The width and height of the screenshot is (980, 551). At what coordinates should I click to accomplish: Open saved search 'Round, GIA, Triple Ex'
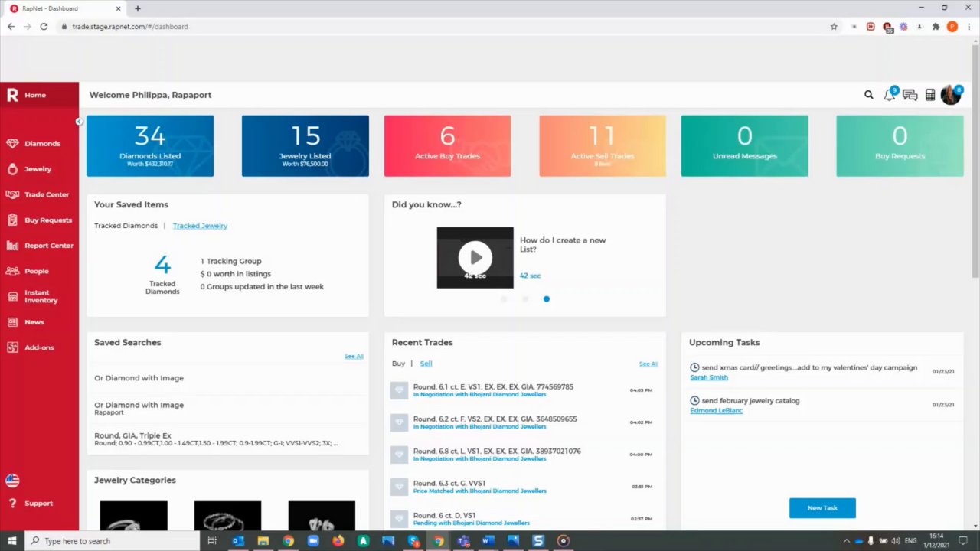(x=227, y=439)
